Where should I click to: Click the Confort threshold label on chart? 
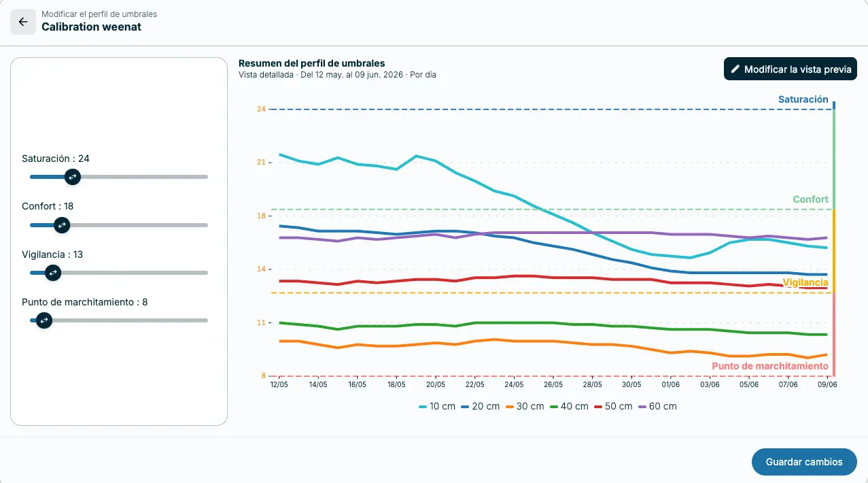[x=810, y=199]
